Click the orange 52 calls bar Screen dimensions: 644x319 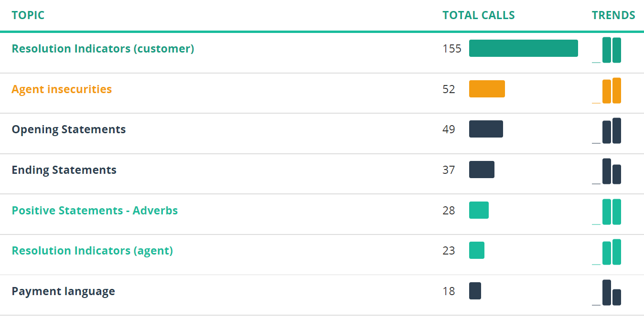click(487, 89)
